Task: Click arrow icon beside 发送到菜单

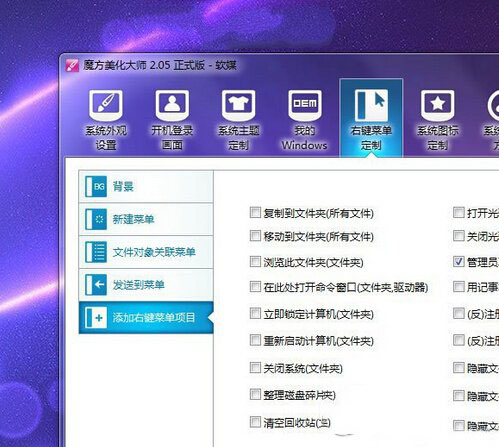Action: 96,285
